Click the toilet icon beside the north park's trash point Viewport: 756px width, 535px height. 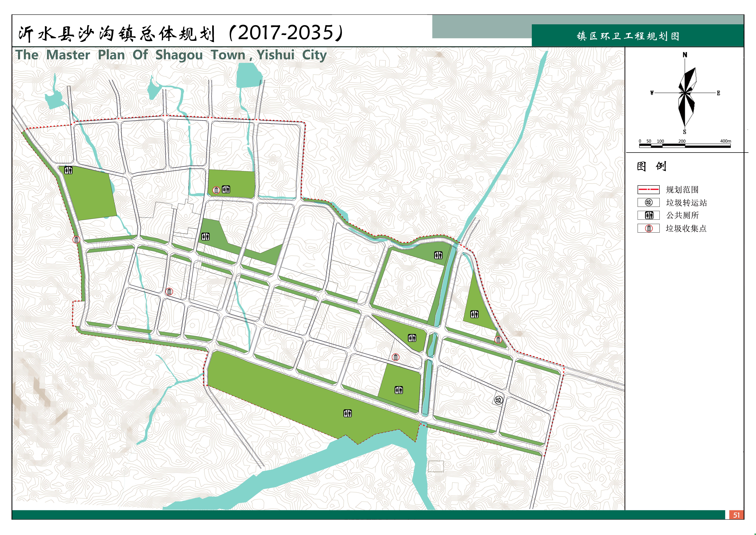(x=226, y=189)
